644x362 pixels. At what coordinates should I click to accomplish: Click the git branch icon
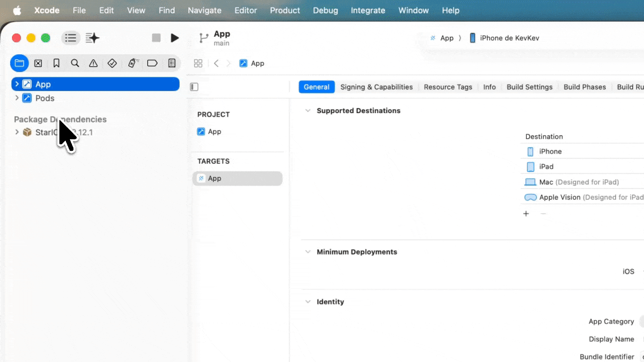click(203, 38)
